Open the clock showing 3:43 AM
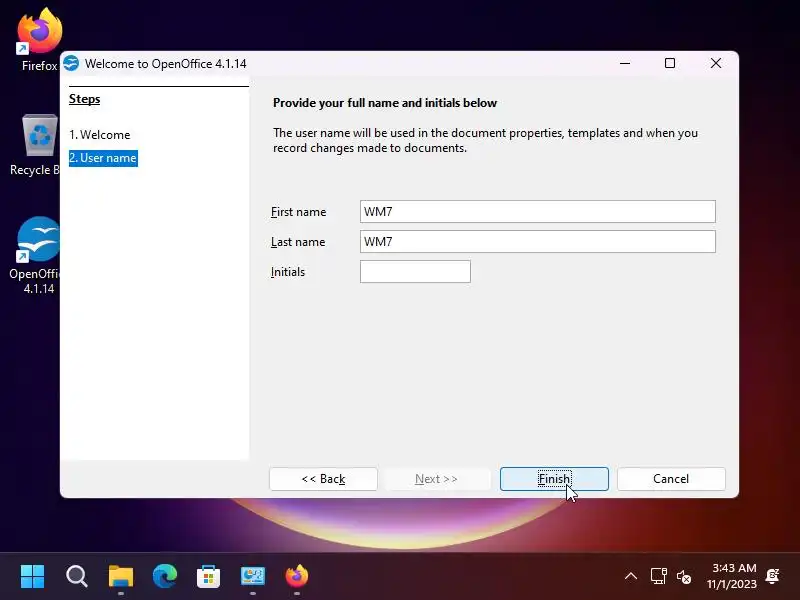Image resolution: width=800 pixels, height=600 pixels. point(732,576)
